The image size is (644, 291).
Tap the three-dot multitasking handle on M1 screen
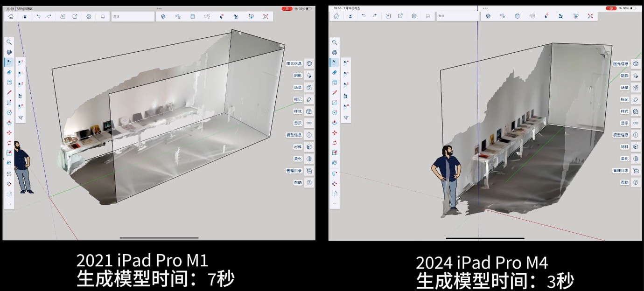[x=159, y=8]
